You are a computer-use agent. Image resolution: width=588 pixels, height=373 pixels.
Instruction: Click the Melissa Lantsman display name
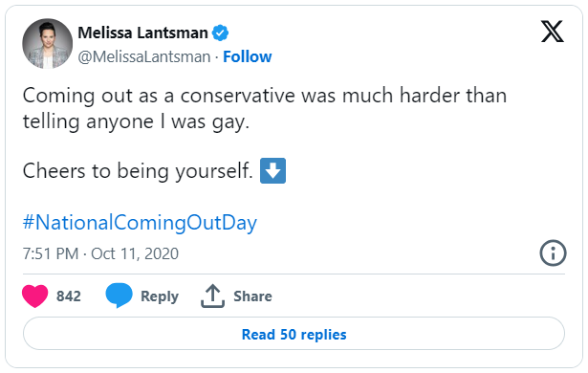point(142,33)
